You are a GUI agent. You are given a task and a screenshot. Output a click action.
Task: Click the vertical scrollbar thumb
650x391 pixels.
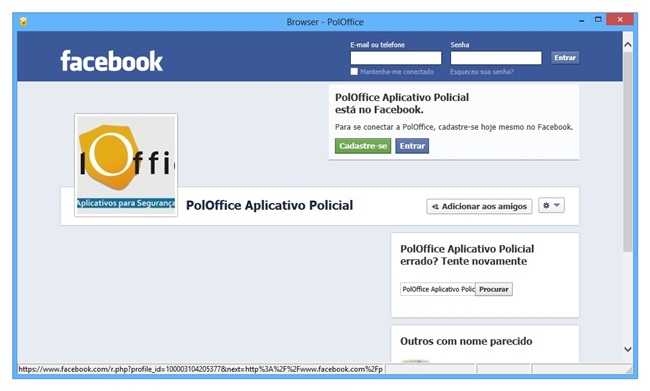628,151
